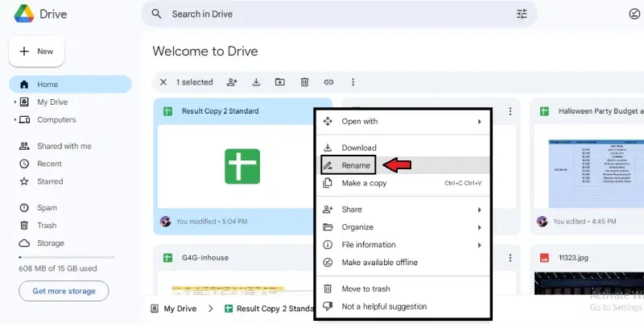
Task: Expand My Drive tree arrow
Action: pyautogui.click(x=15, y=102)
